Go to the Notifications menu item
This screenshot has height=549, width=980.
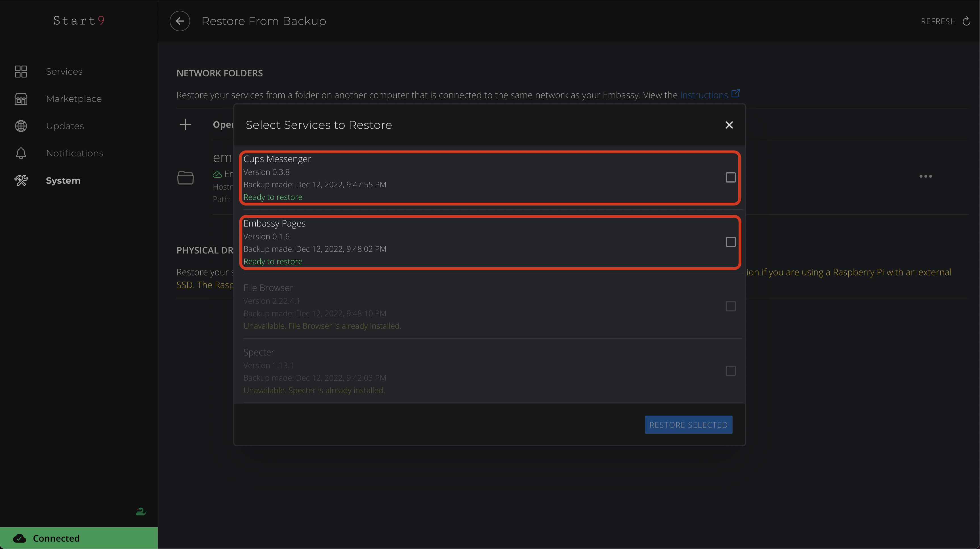point(75,154)
